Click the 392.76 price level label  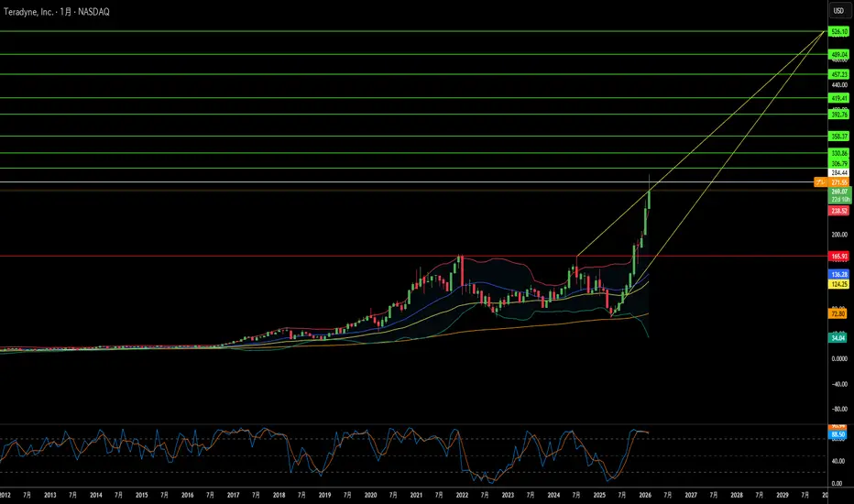[838, 115]
